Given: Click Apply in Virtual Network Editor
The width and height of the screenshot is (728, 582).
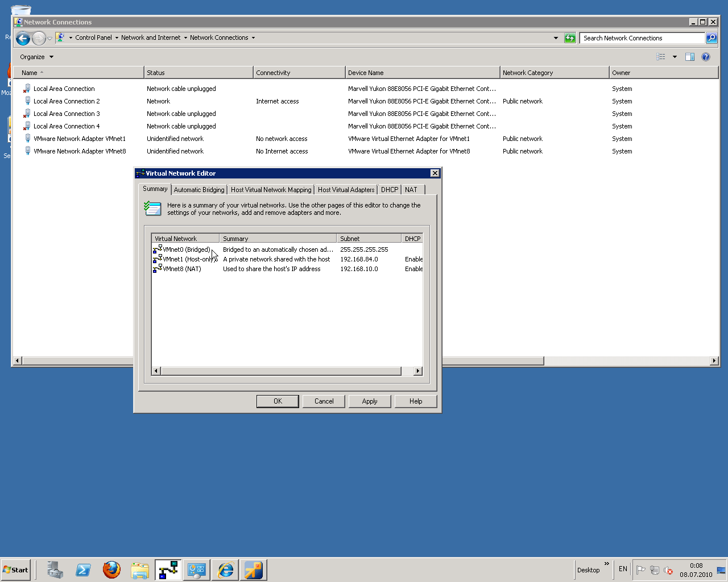Looking at the screenshot, I should [x=370, y=401].
